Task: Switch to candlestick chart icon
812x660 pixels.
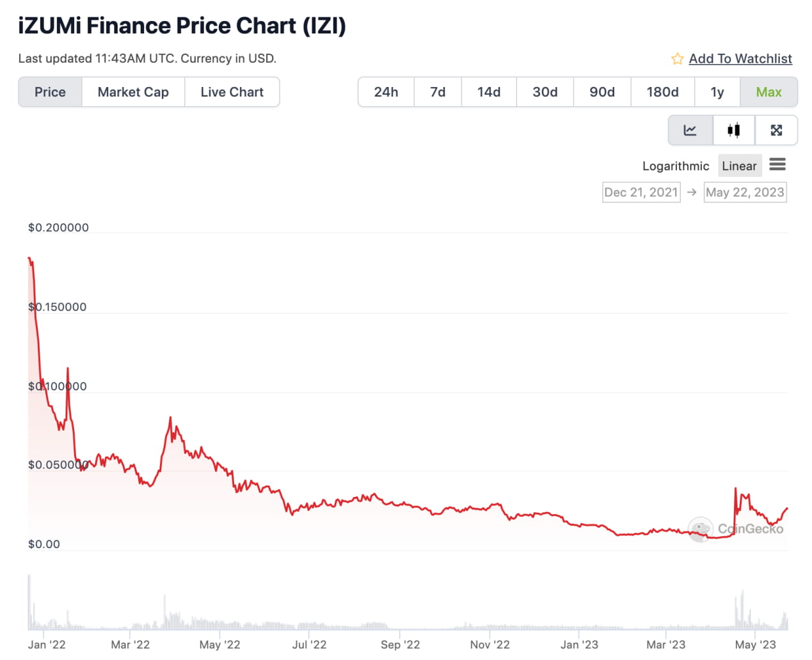Action: [733, 130]
